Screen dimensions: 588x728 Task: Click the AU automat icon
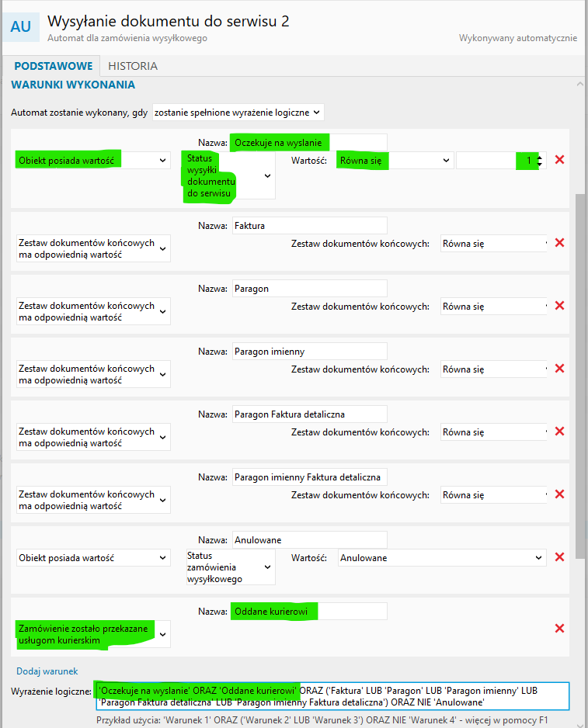coord(21,26)
